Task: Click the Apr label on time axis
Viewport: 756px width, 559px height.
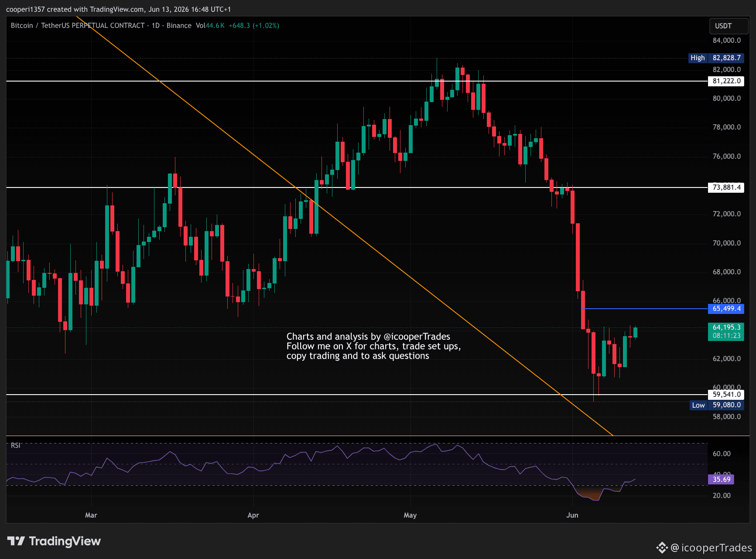Action: (x=253, y=515)
